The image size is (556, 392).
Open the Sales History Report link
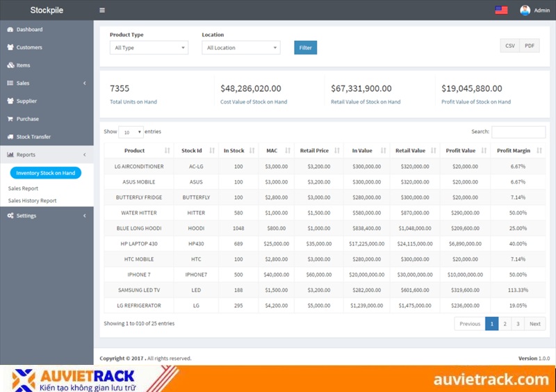(32, 200)
